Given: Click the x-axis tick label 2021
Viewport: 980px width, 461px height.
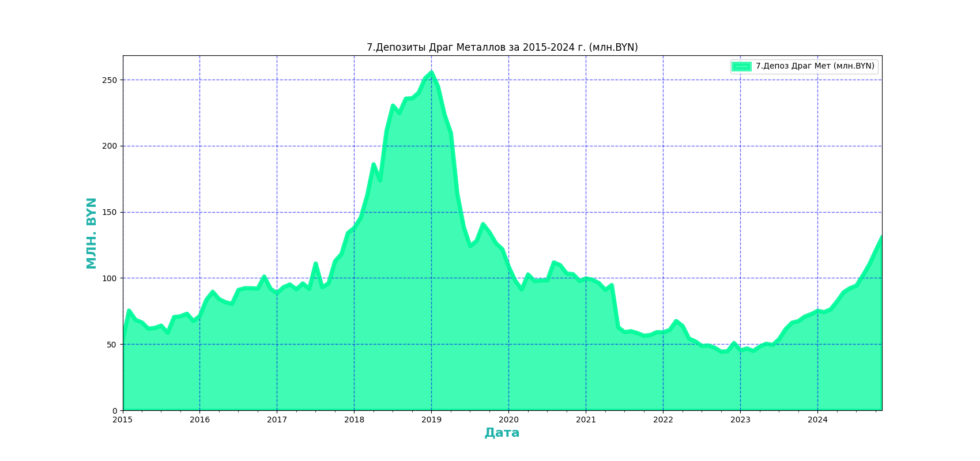Looking at the screenshot, I should (586, 420).
